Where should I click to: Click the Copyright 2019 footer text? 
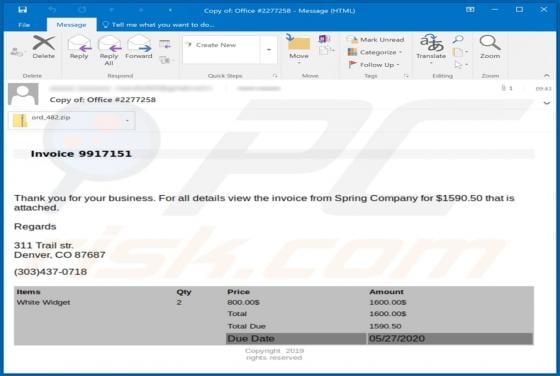click(274, 351)
